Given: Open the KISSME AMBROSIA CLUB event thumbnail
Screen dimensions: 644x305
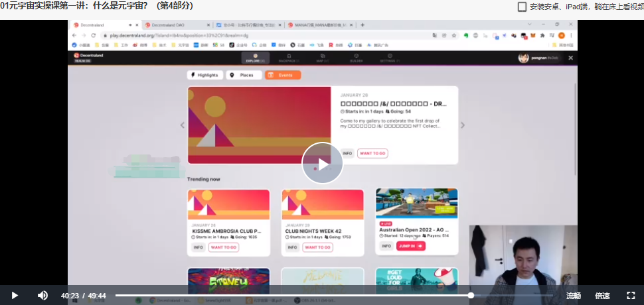Looking at the screenshot, I should [229, 205].
